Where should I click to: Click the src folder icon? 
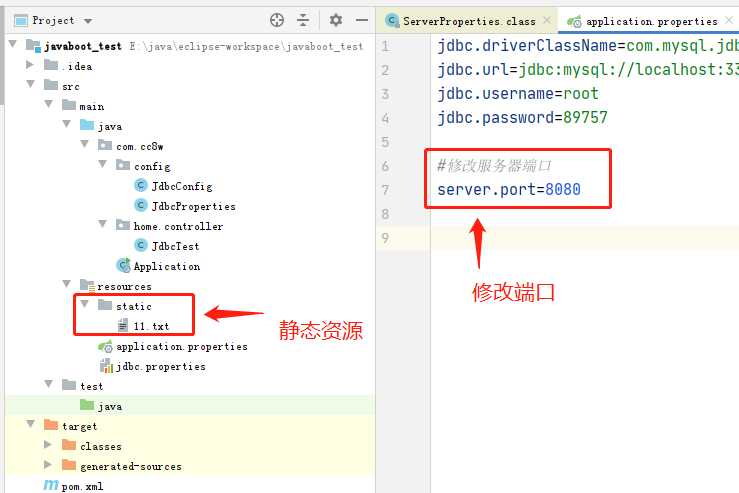point(51,84)
